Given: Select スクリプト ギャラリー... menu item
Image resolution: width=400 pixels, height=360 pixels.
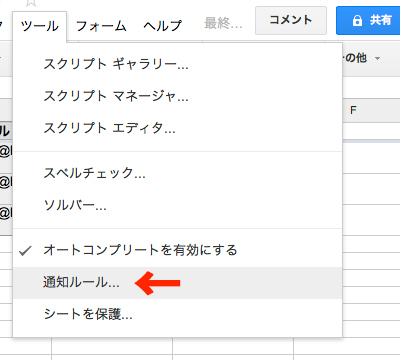Looking at the screenshot, I should pos(177,64).
